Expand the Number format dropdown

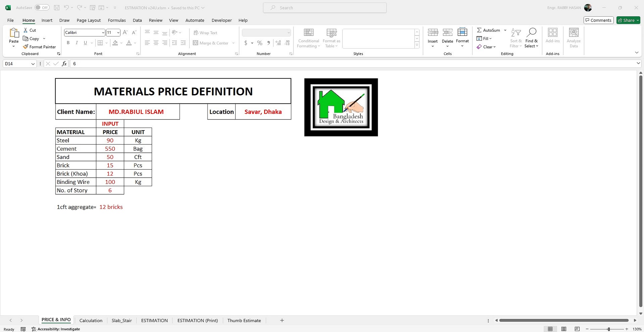coord(288,33)
